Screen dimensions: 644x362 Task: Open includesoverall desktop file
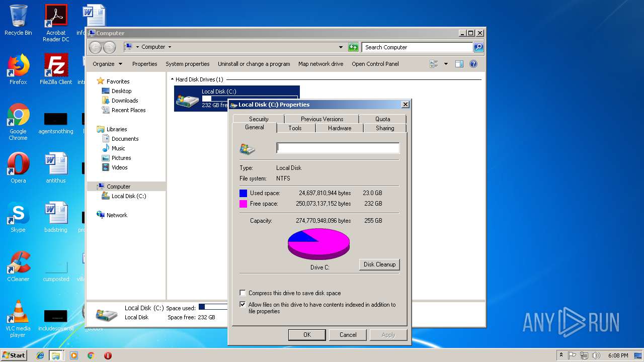[56, 320]
